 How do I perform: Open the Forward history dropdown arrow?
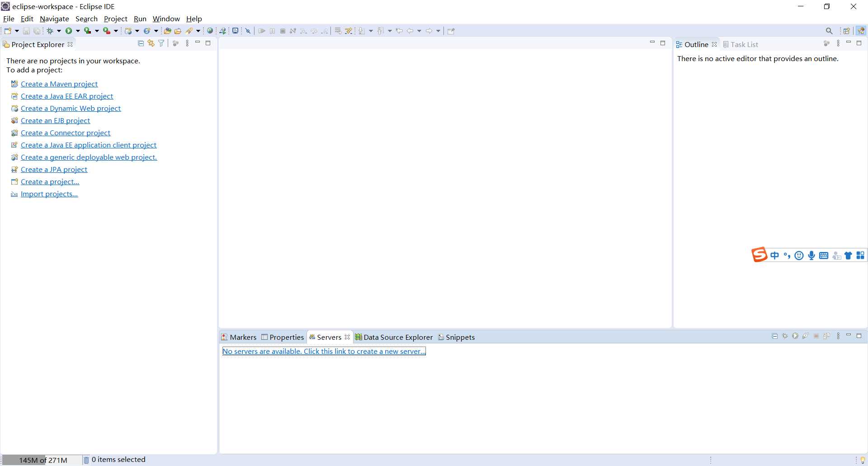tap(438, 31)
